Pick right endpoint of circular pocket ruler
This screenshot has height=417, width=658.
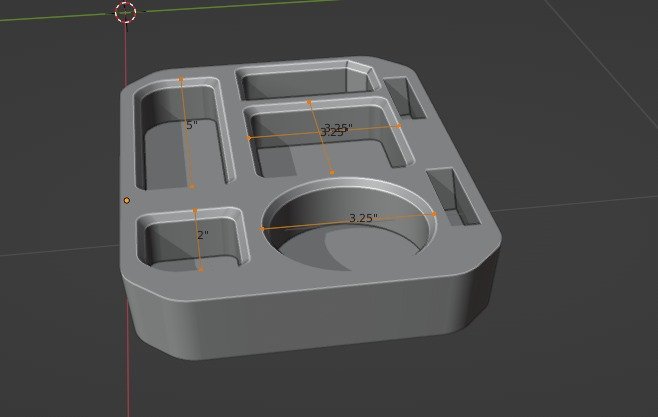coord(434,214)
